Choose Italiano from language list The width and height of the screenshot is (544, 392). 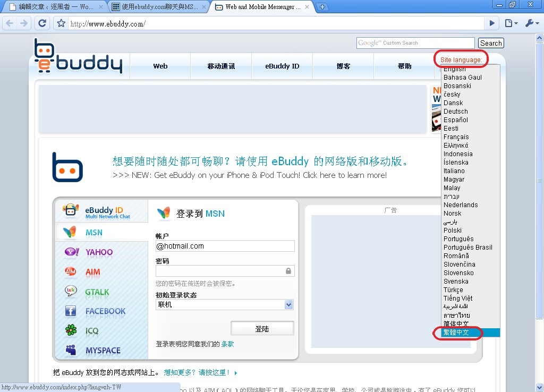tap(471, 171)
